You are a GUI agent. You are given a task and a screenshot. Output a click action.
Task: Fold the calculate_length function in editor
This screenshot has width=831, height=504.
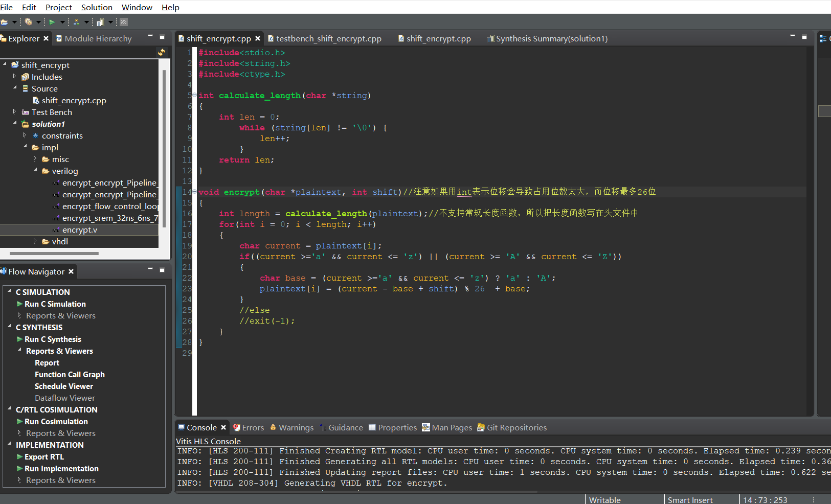(x=195, y=95)
